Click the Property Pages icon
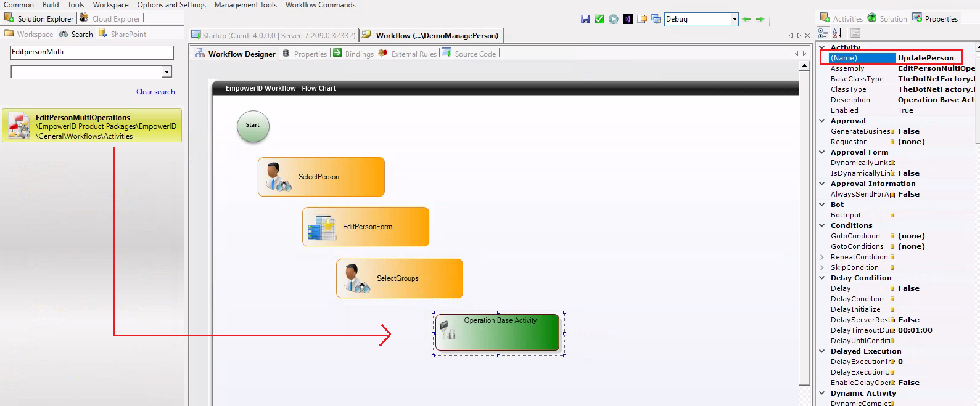Screen dimensions: 980x406 coord(855,33)
